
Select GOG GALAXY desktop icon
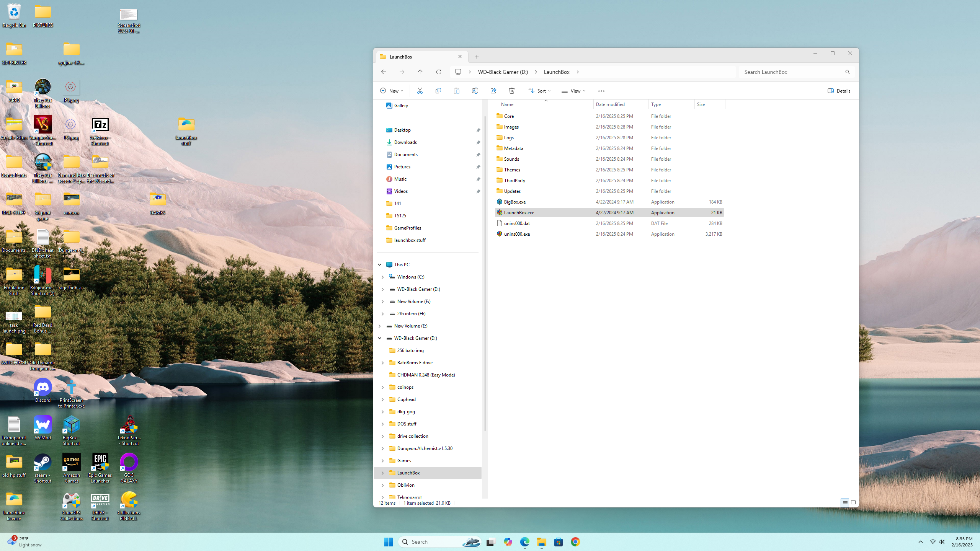pyautogui.click(x=129, y=468)
